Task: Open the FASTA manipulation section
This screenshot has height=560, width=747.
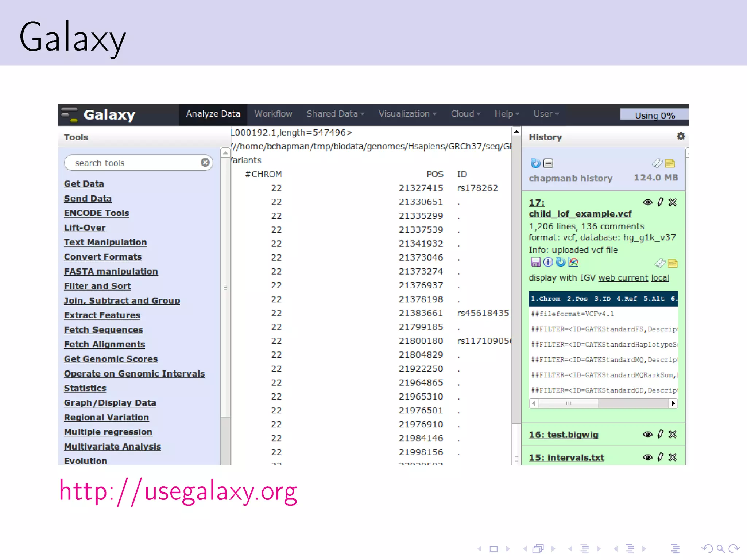Action: coord(111,271)
